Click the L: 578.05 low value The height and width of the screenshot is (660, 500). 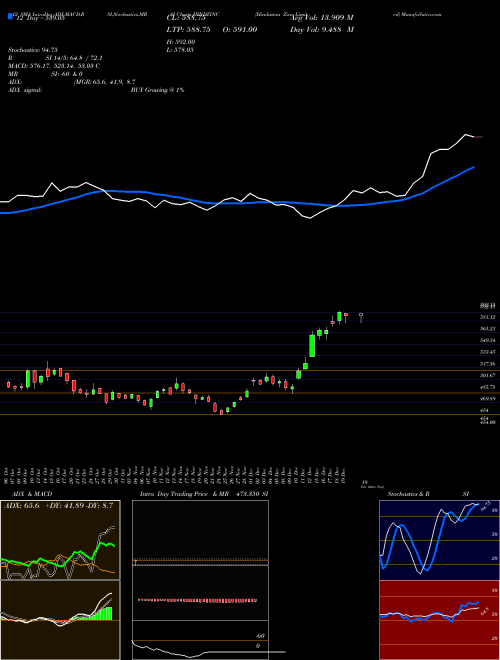pyautogui.click(x=181, y=50)
